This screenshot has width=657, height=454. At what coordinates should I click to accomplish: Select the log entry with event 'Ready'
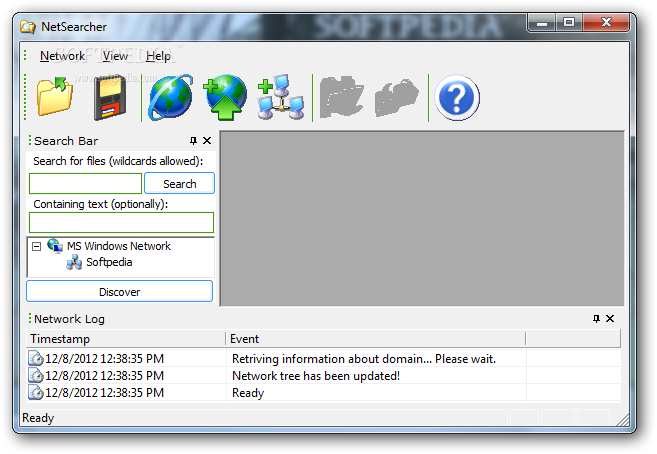[x=323, y=393]
